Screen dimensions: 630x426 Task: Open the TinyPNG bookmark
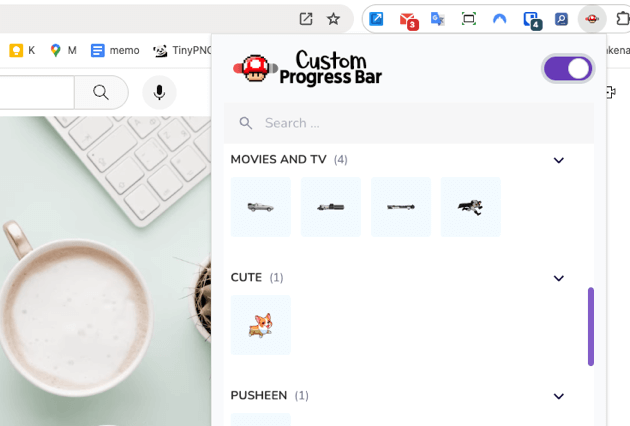pos(182,50)
